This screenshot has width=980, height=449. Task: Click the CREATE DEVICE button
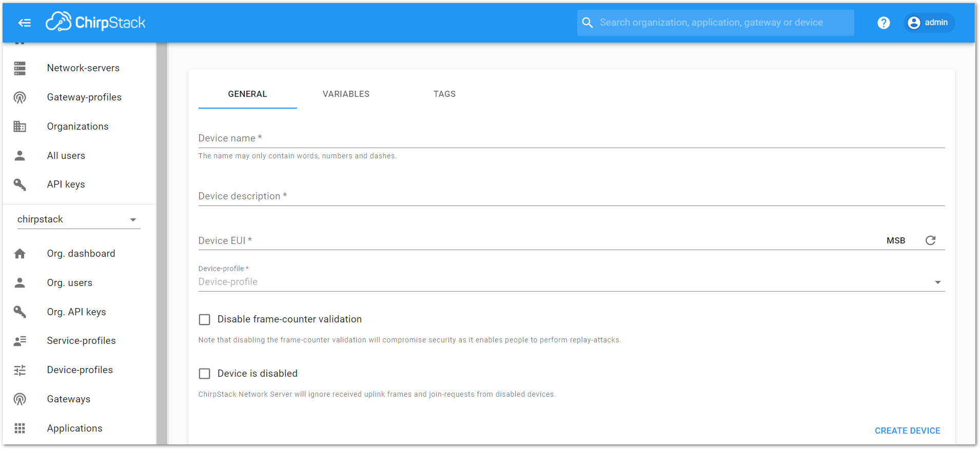(907, 431)
